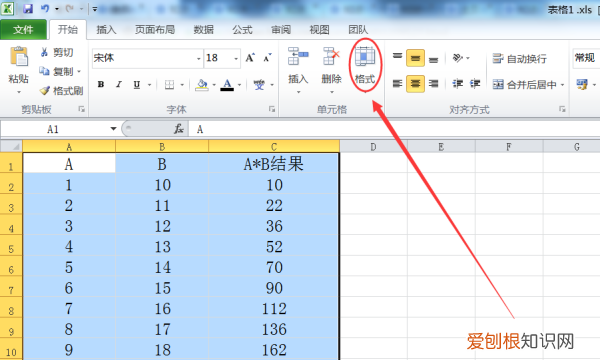Viewport: 600px width, 360px height.
Task: Click the increase indent icon
Action: pyautogui.click(x=475, y=83)
